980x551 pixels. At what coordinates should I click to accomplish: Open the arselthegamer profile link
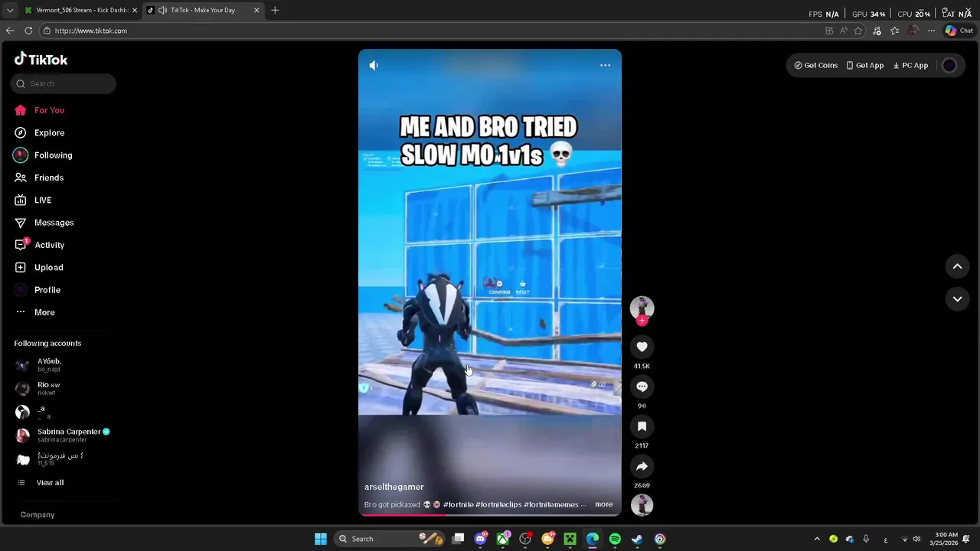click(x=394, y=487)
